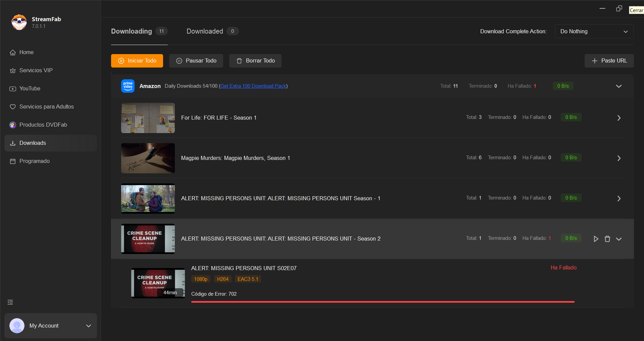Open Servicios VIP in the sidebar
The width and height of the screenshot is (644, 341).
tap(36, 71)
